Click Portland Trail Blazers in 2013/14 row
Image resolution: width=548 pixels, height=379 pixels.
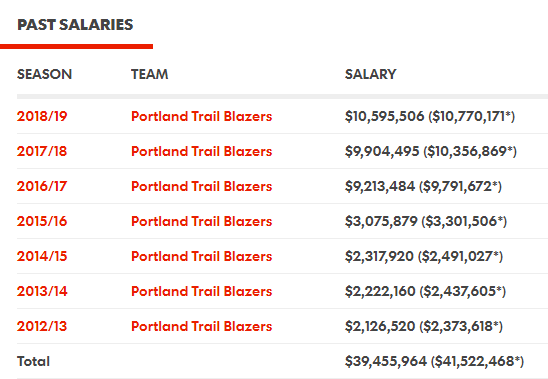(x=202, y=291)
